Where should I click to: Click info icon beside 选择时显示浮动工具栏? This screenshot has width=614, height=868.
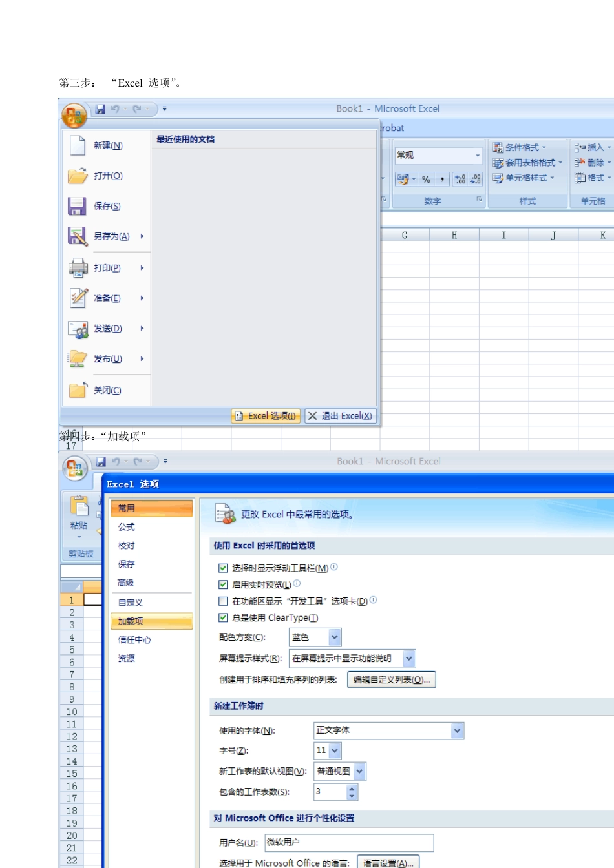tap(334, 567)
